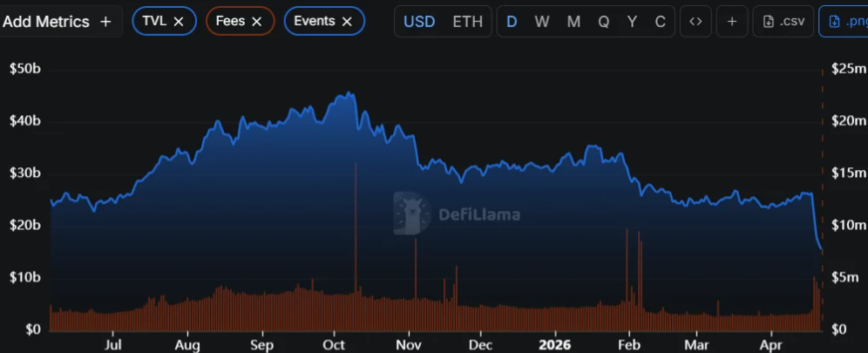Remove the Events metric chip

(347, 22)
